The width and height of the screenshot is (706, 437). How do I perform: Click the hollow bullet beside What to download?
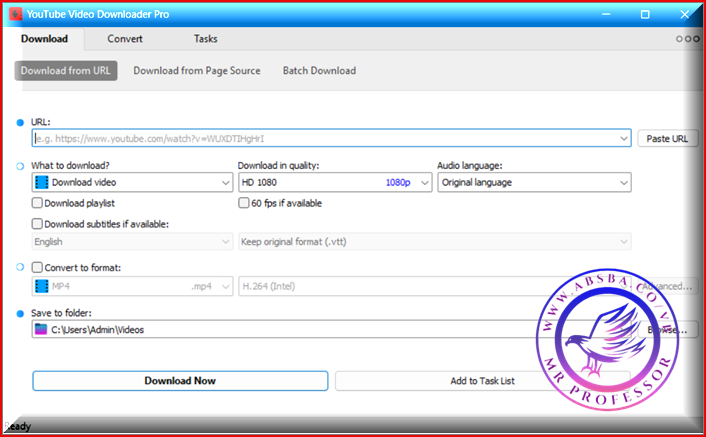point(20,166)
